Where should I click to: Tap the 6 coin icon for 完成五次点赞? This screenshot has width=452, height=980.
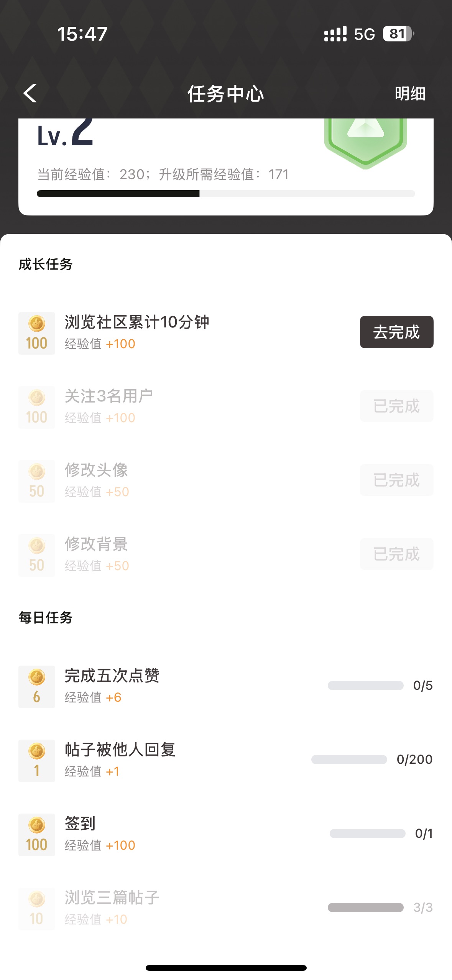tap(37, 687)
